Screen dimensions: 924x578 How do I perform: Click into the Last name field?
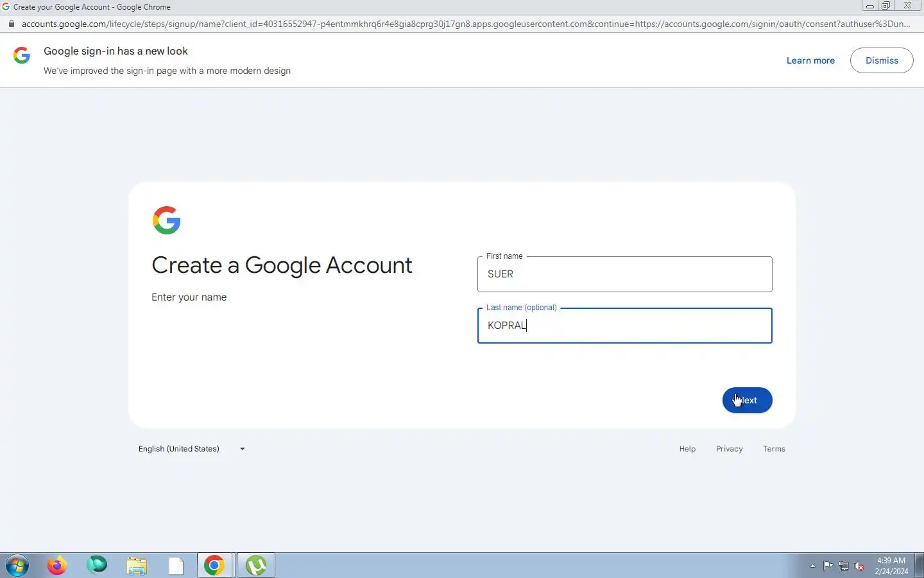[x=624, y=326]
